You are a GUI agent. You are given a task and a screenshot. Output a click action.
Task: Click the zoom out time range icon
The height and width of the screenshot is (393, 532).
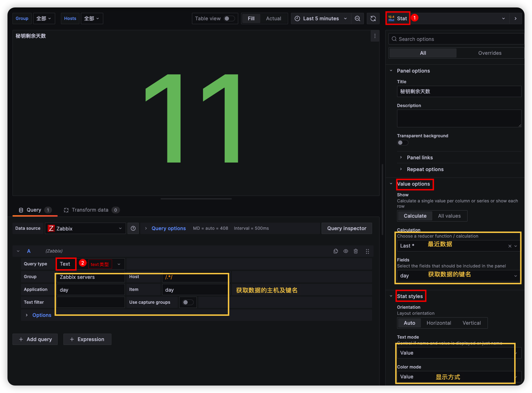[358, 18]
